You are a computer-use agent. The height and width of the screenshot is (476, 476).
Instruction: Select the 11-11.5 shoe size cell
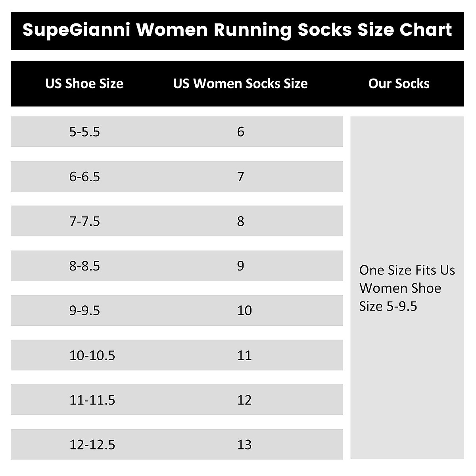point(92,400)
